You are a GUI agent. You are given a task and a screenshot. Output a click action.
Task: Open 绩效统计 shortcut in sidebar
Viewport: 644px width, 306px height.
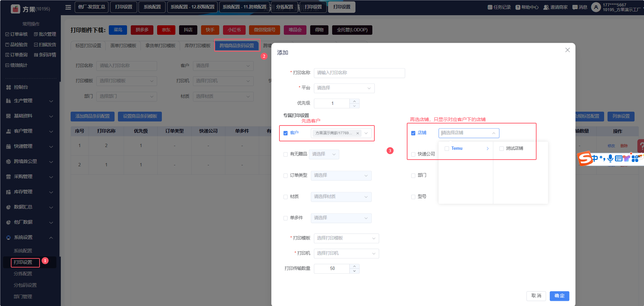pos(17,65)
